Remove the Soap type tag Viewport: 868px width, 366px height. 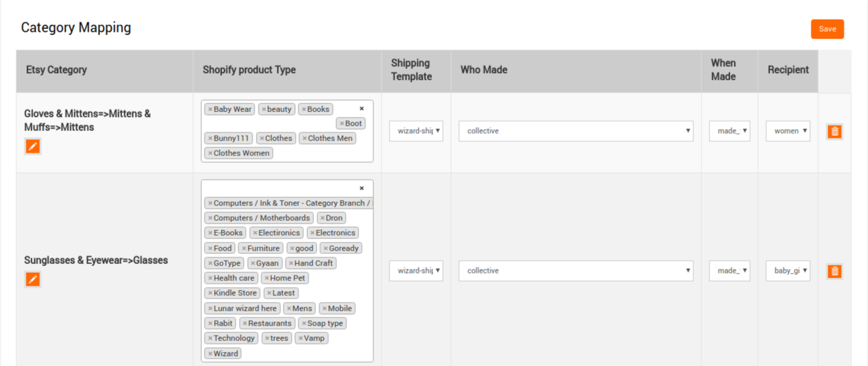pos(304,323)
